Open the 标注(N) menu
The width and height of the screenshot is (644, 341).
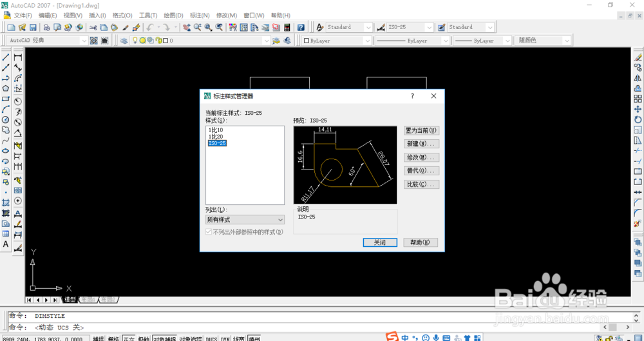(x=200, y=15)
